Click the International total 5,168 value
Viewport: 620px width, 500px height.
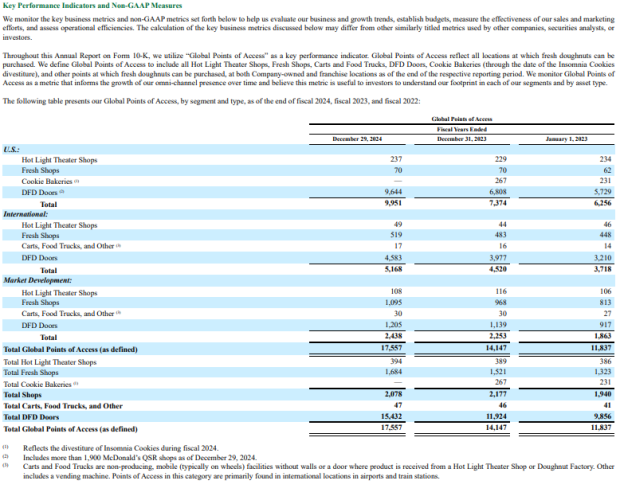pyautogui.click(x=393, y=269)
